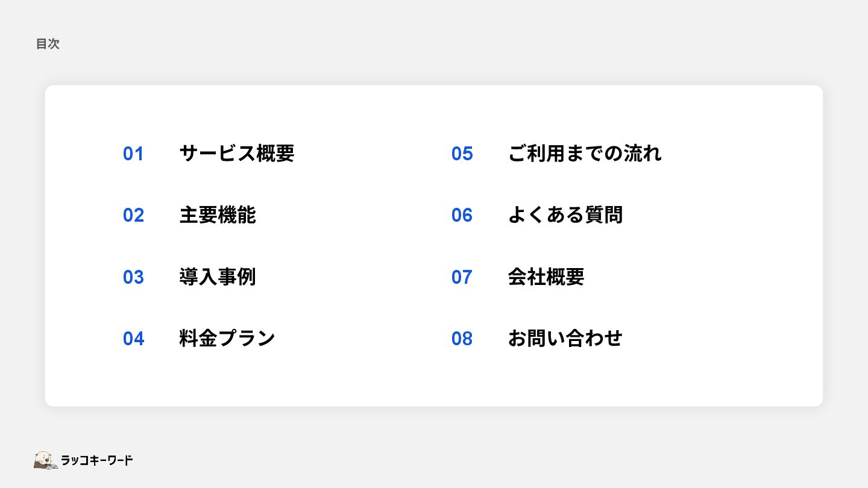Go to 会社概要 entry
The width and height of the screenshot is (868, 488).
pyautogui.click(x=546, y=277)
